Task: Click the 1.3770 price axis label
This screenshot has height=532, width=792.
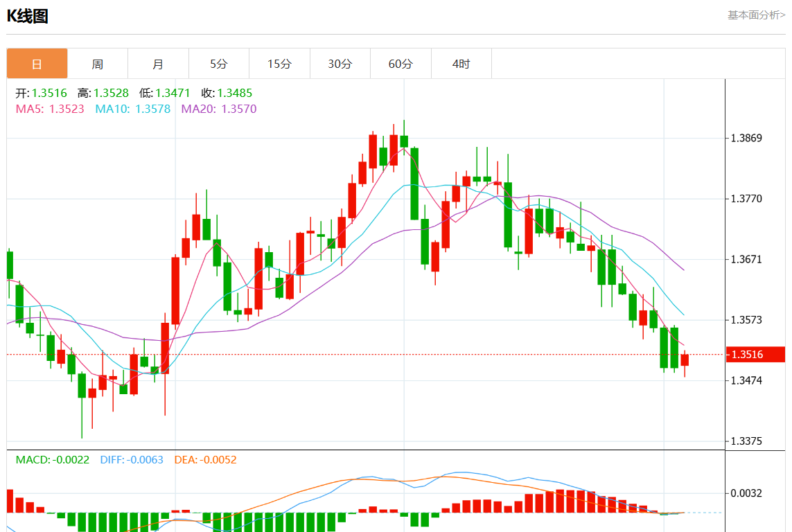Action: [x=746, y=198]
